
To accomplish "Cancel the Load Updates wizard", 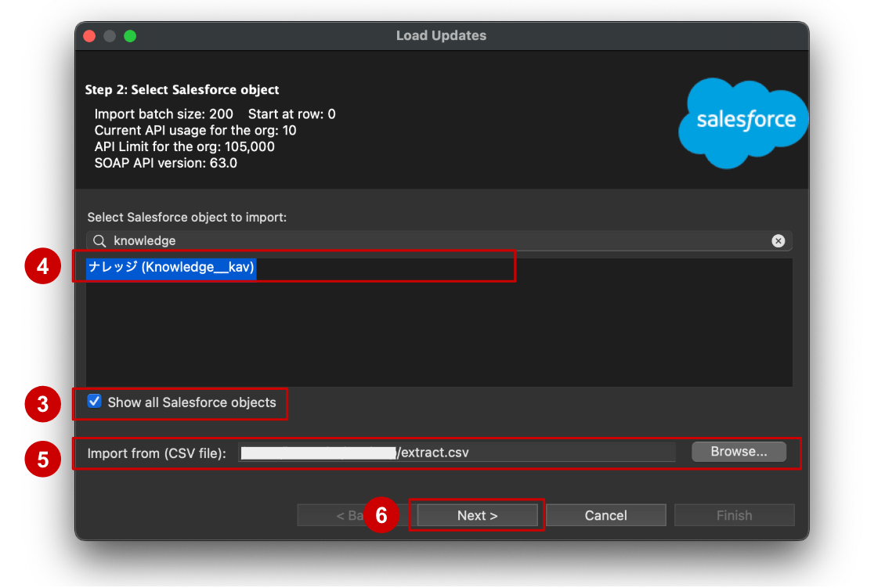I will 605,515.
